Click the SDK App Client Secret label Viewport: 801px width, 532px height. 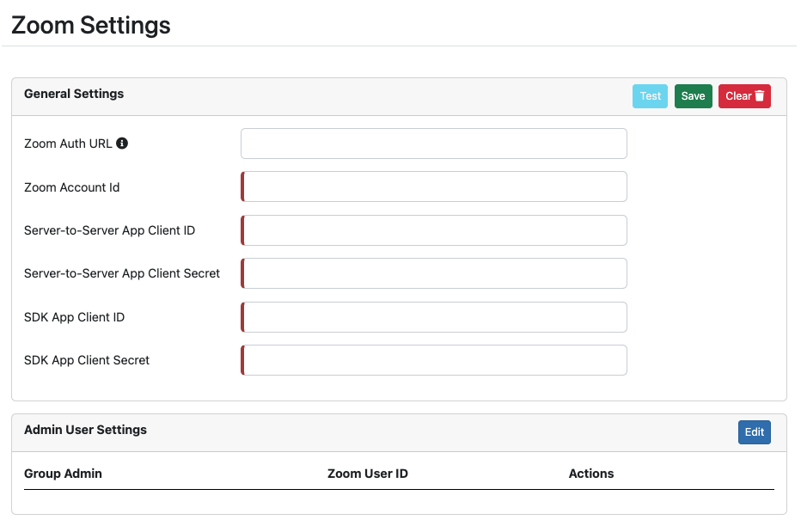click(x=86, y=360)
